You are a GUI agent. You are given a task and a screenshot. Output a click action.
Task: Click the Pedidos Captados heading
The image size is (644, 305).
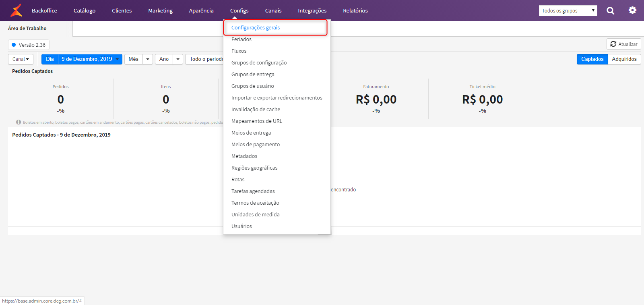click(32, 71)
